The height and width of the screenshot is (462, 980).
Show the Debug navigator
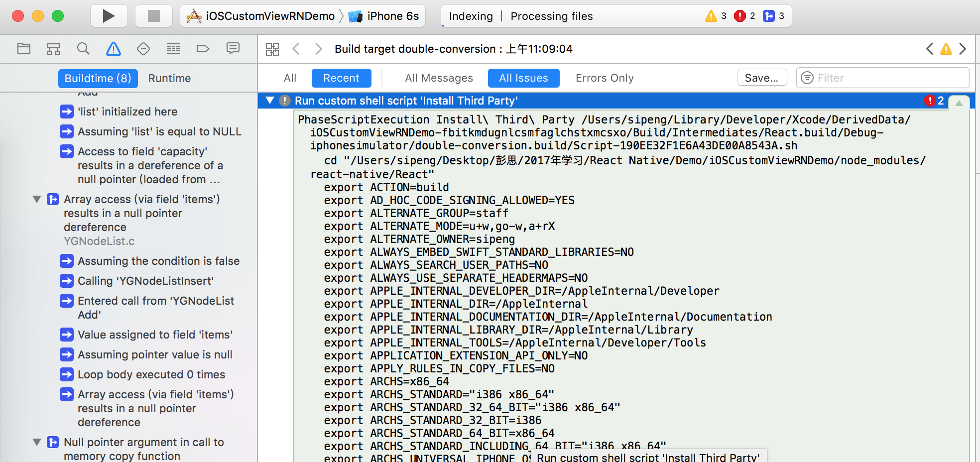173,49
